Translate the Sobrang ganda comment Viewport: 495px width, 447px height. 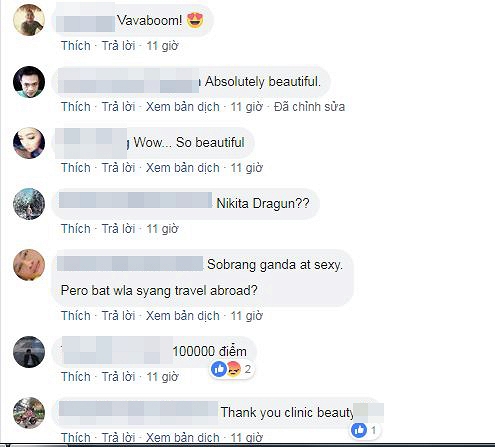[183, 316]
